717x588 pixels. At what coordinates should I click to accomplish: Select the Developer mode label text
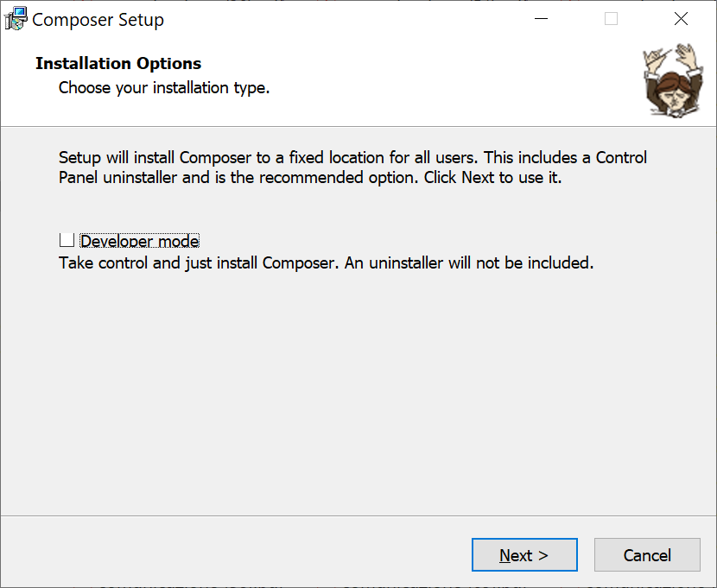tap(139, 241)
